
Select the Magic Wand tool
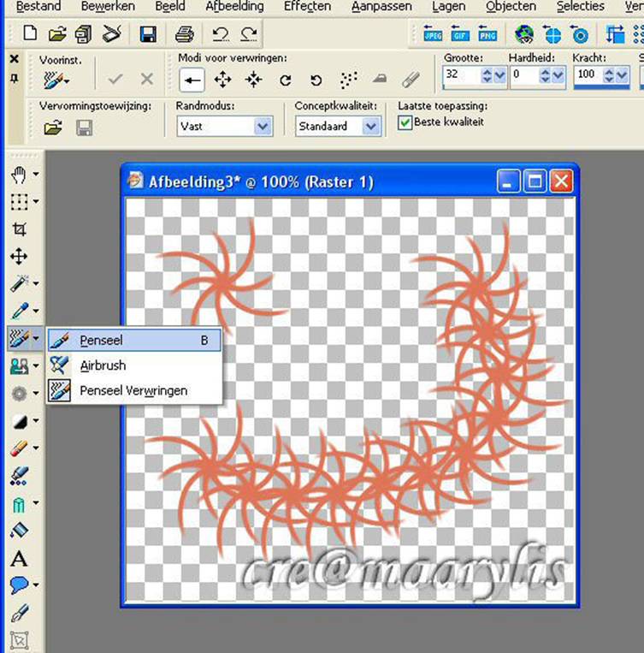point(19,283)
